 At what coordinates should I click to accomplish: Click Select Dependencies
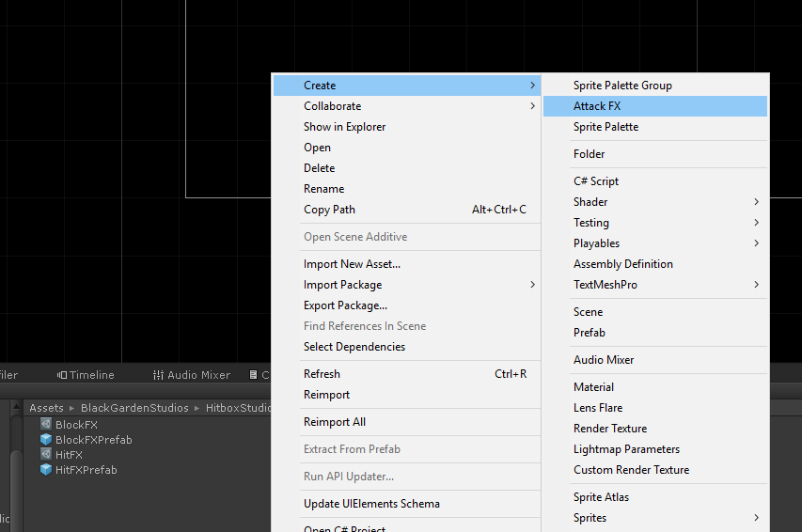point(406,347)
